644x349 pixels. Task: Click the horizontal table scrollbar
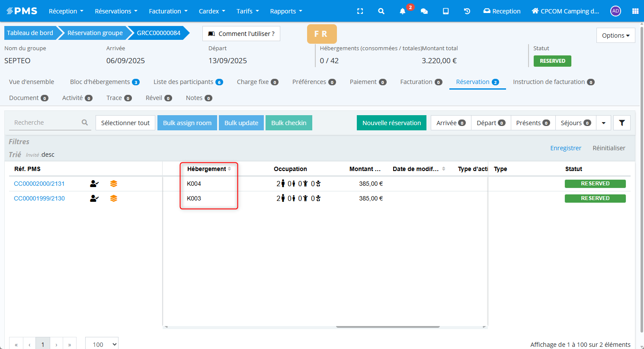(388, 326)
